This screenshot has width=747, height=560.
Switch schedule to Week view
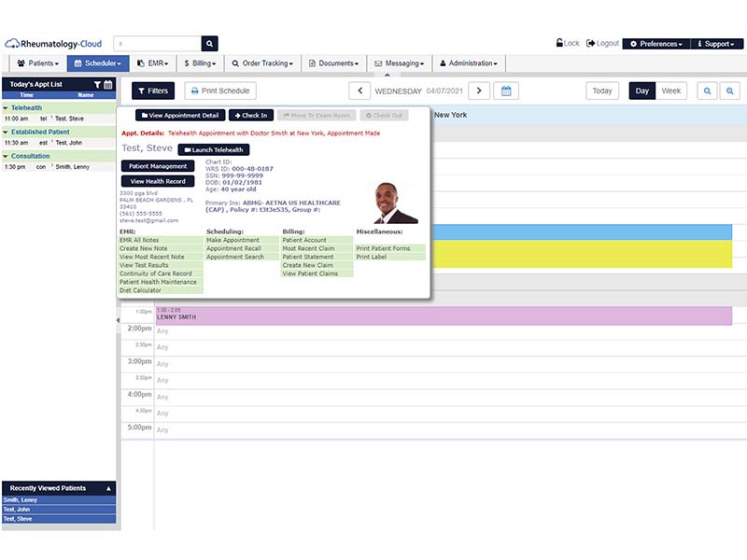[670, 91]
